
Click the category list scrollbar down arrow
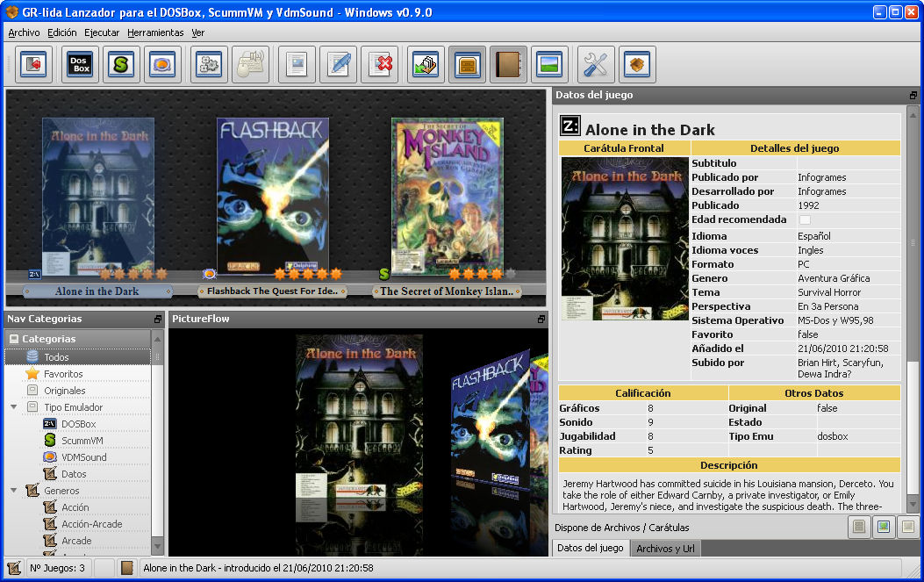(x=158, y=547)
